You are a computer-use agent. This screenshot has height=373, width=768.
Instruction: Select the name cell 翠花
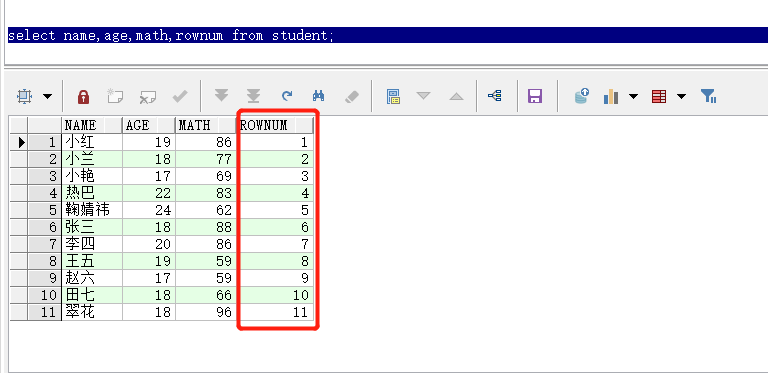92,312
